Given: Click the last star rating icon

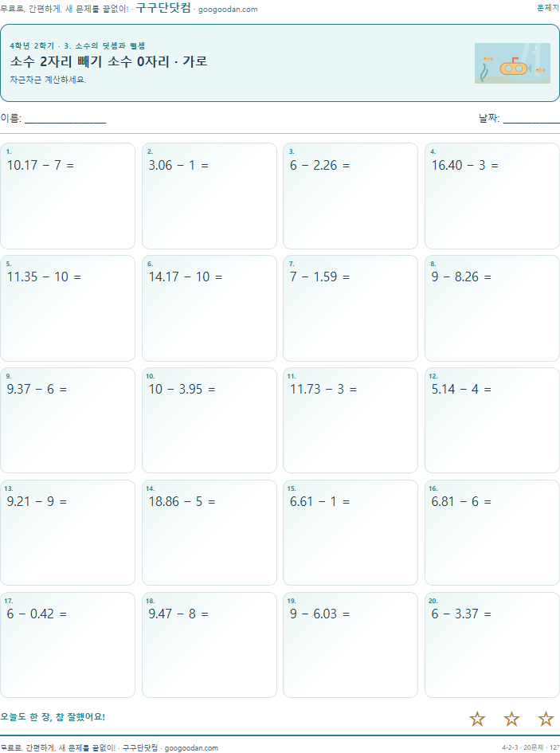Looking at the screenshot, I should (546, 719).
